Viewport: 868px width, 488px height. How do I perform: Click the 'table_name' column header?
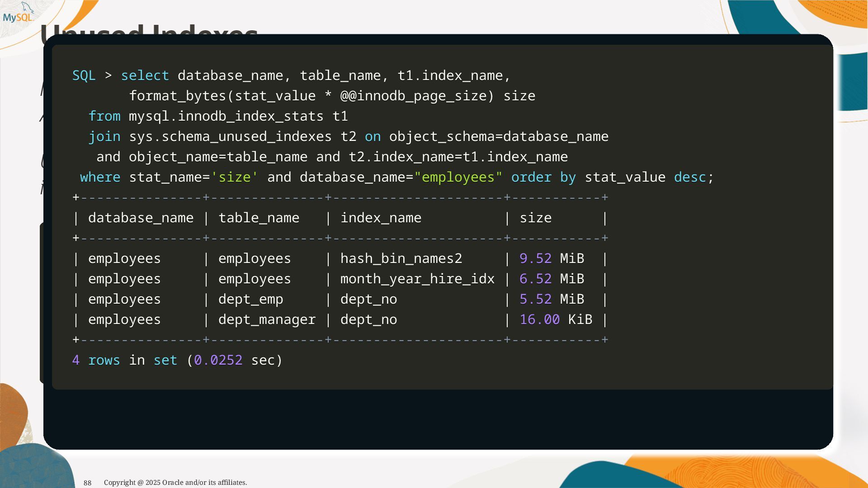click(x=259, y=218)
